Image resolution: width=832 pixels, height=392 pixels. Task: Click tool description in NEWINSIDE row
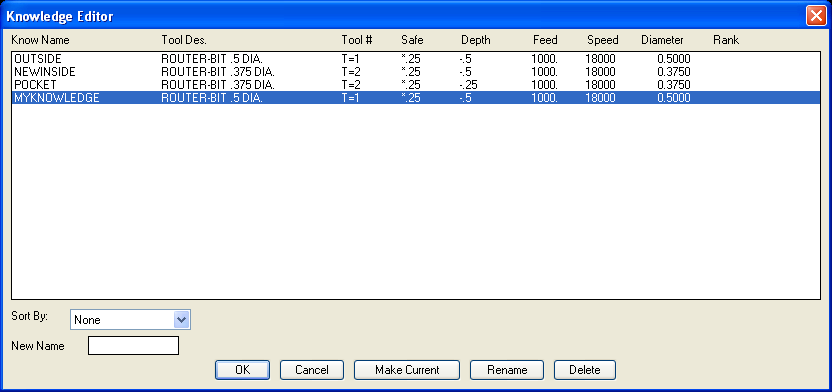point(218,72)
